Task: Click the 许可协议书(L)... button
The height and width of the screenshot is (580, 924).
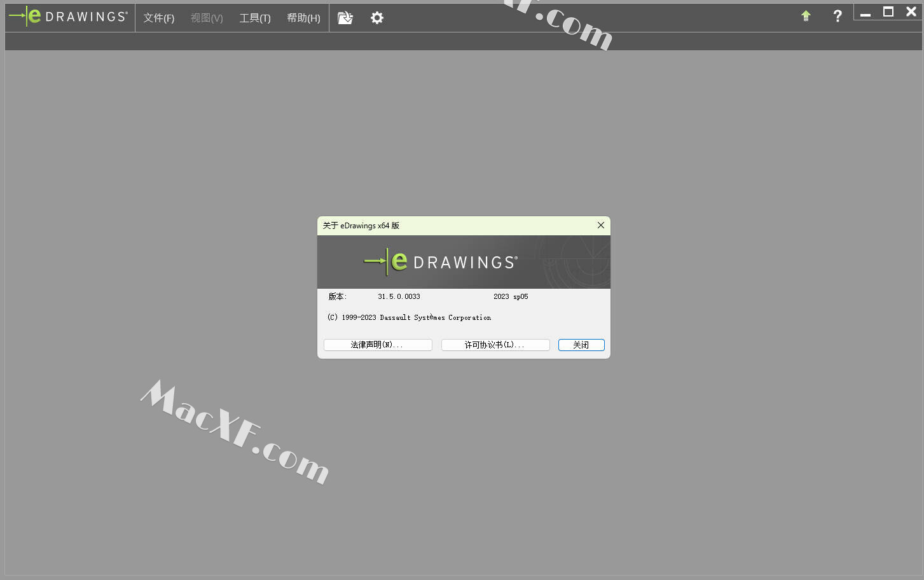Action: pyautogui.click(x=495, y=345)
